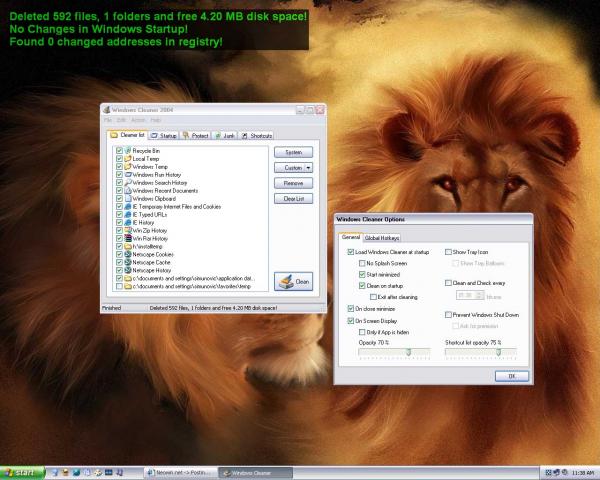Click the Windows Recent Documents icon
Viewport: 600px width, 480px height.
(128, 191)
